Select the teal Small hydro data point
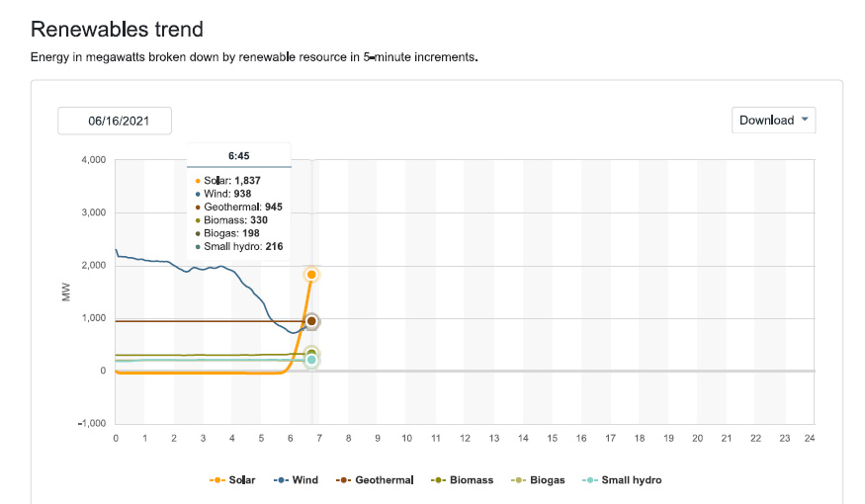This screenshot has width=865, height=504. [x=311, y=361]
